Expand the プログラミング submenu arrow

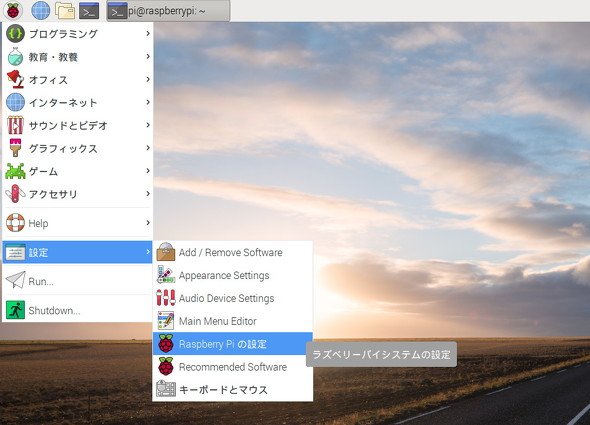pyautogui.click(x=148, y=34)
